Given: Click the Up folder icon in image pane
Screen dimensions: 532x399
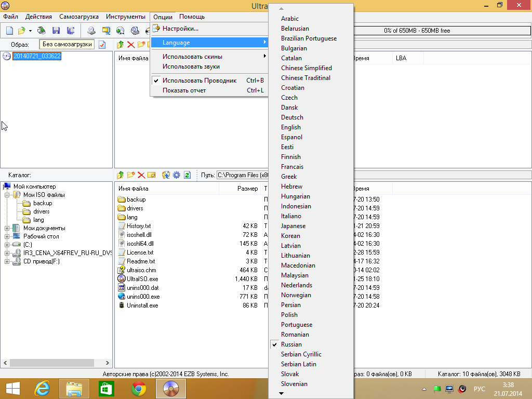Looking at the screenshot, I should point(121,45).
